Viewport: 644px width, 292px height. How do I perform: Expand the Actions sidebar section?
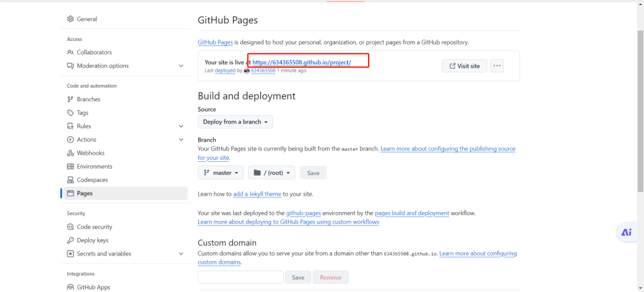coord(181,140)
